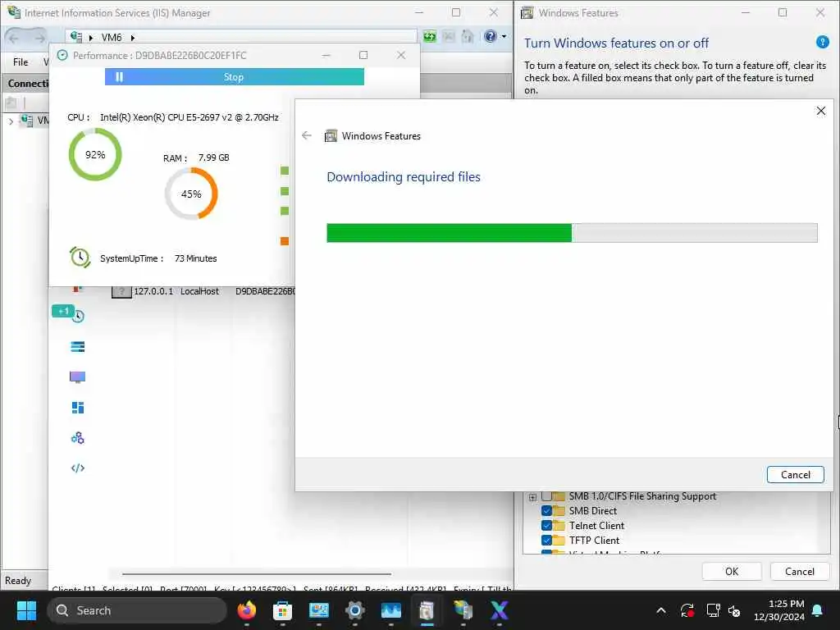Click the code brackets sidebar icon
Screen dimensions: 840x630
(78, 468)
